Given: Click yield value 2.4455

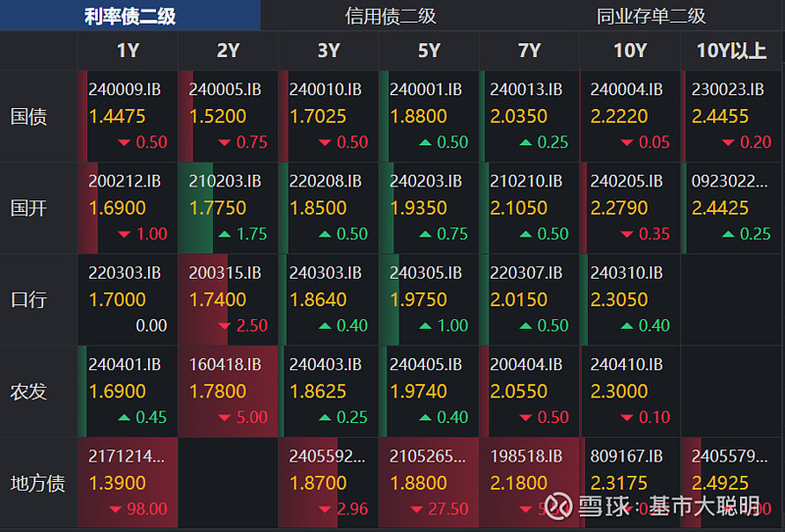Looking at the screenshot, I should (720, 116).
